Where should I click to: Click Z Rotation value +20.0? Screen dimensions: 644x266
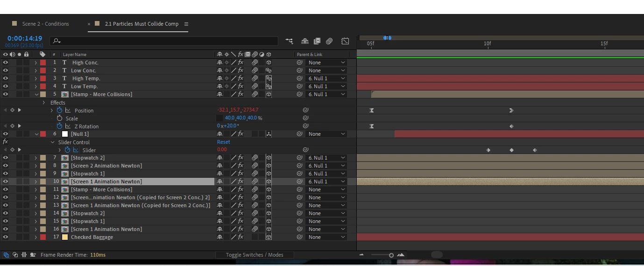click(230, 126)
